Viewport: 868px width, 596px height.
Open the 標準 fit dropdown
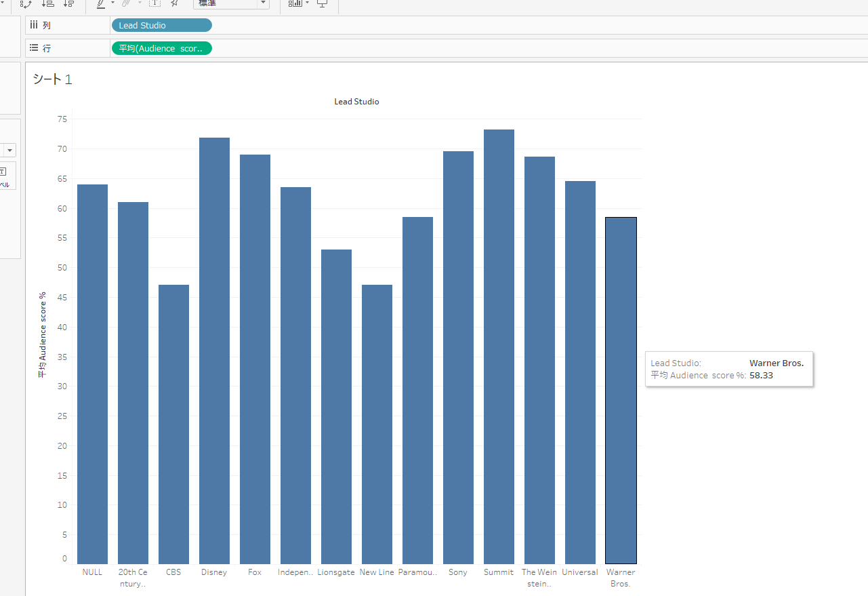[231, 3]
